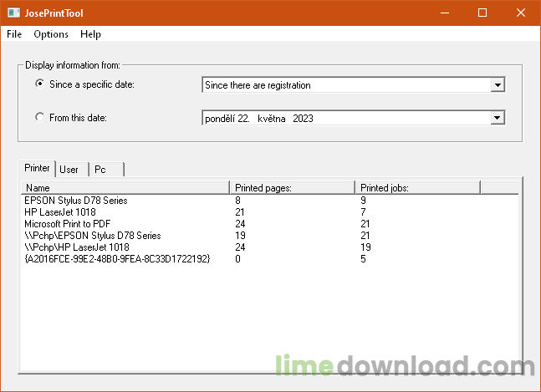Select the EPSON Stylus D78 Series row
This screenshot has height=392, width=541.
click(x=76, y=201)
